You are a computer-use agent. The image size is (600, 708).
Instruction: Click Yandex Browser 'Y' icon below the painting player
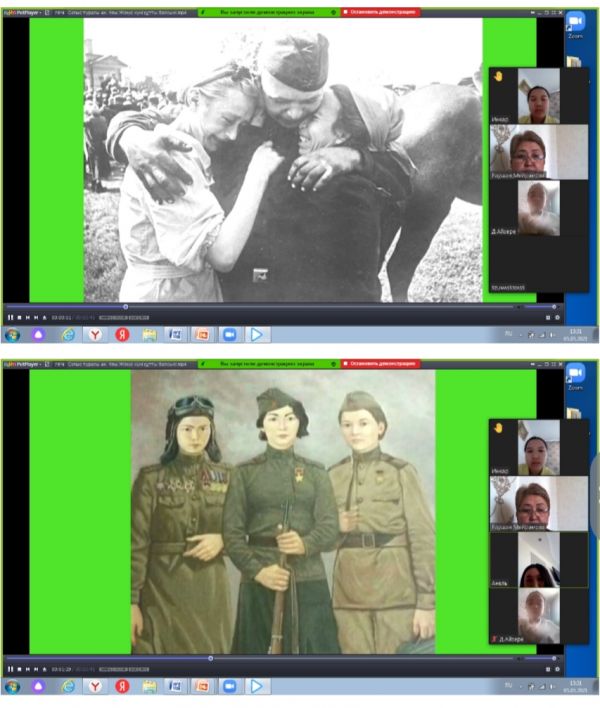(x=94, y=687)
